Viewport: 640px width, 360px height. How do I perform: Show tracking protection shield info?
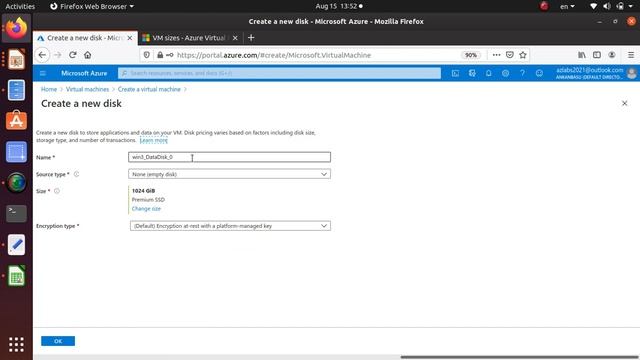[147, 55]
